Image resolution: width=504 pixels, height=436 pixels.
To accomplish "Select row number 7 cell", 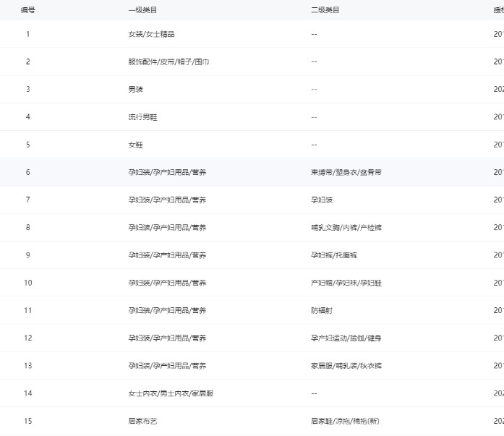I will point(28,200).
